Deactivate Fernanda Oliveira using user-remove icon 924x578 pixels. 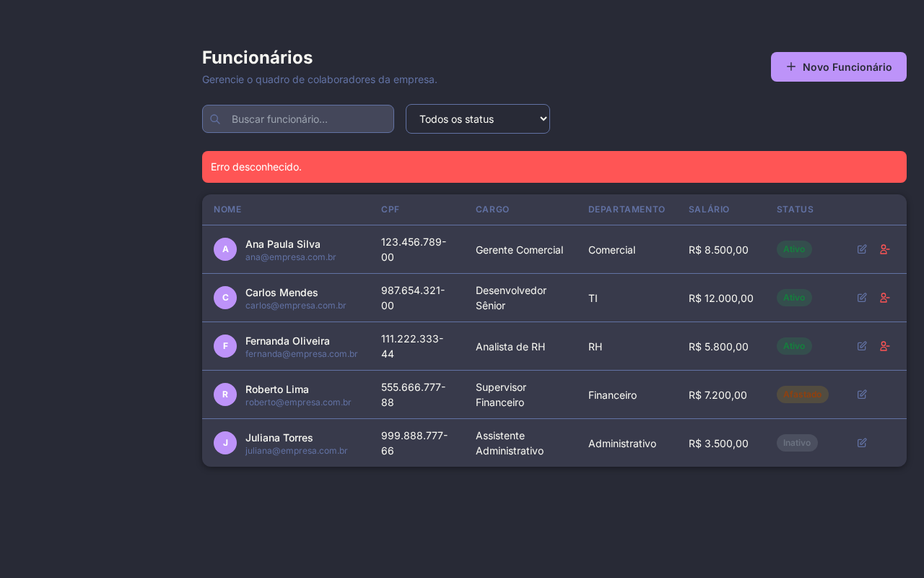tap(884, 346)
